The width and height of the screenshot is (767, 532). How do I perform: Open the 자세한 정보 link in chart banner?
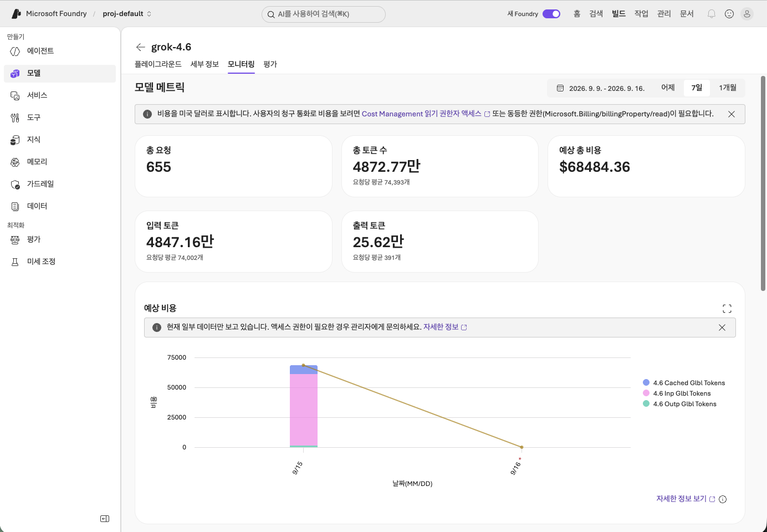point(445,328)
